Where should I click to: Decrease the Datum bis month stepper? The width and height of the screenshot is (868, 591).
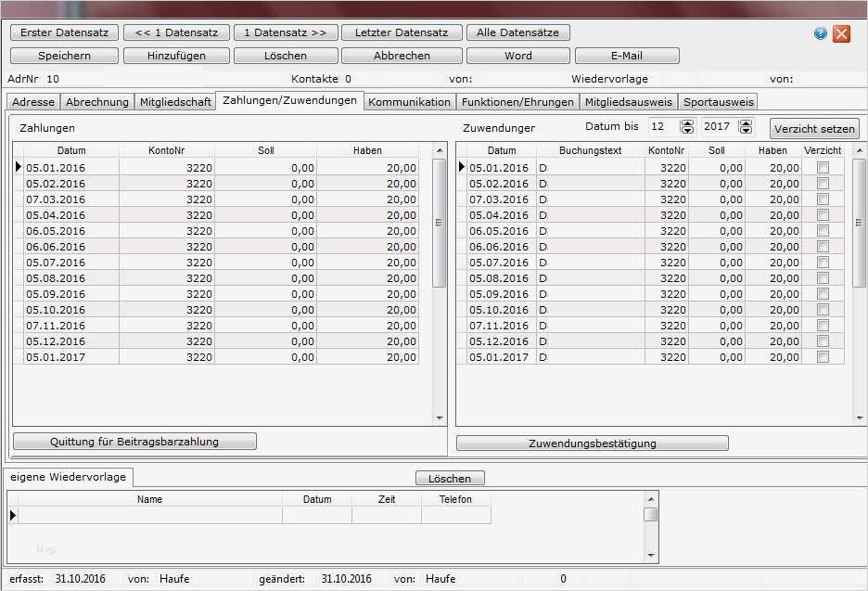pyautogui.click(x=687, y=131)
